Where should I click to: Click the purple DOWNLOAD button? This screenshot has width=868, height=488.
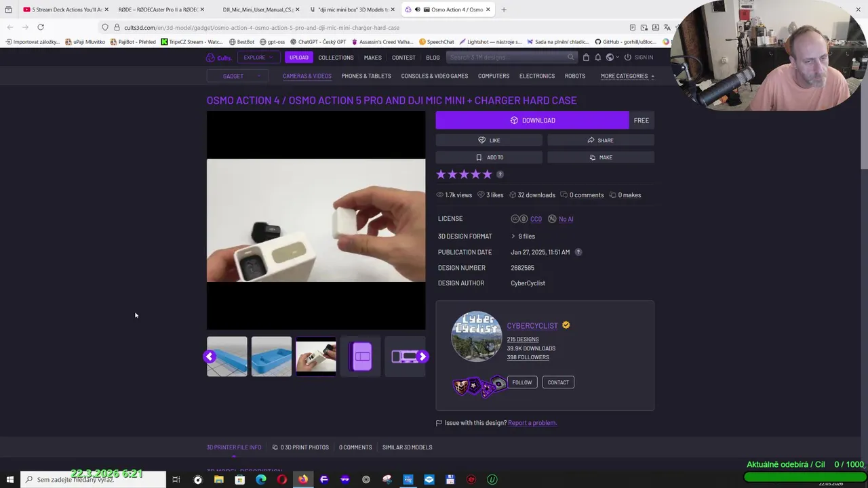[x=532, y=120]
